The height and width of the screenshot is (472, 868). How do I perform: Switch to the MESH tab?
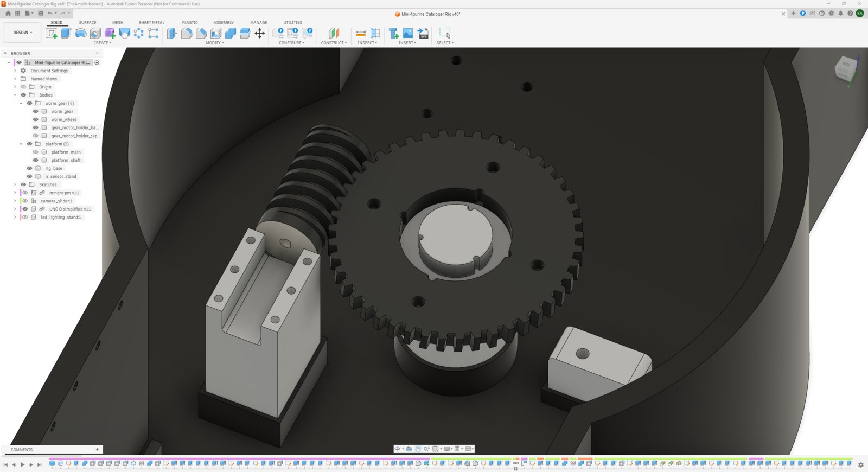click(x=118, y=23)
